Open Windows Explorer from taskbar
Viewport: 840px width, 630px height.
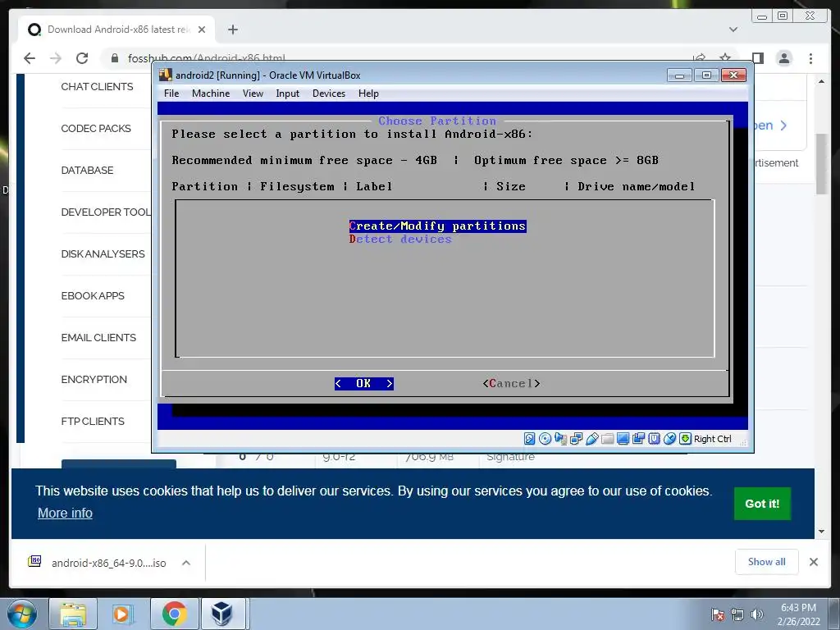click(x=73, y=614)
